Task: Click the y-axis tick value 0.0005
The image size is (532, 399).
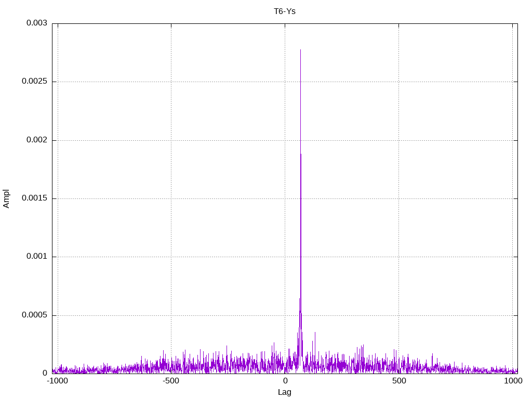Action: (x=34, y=315)
